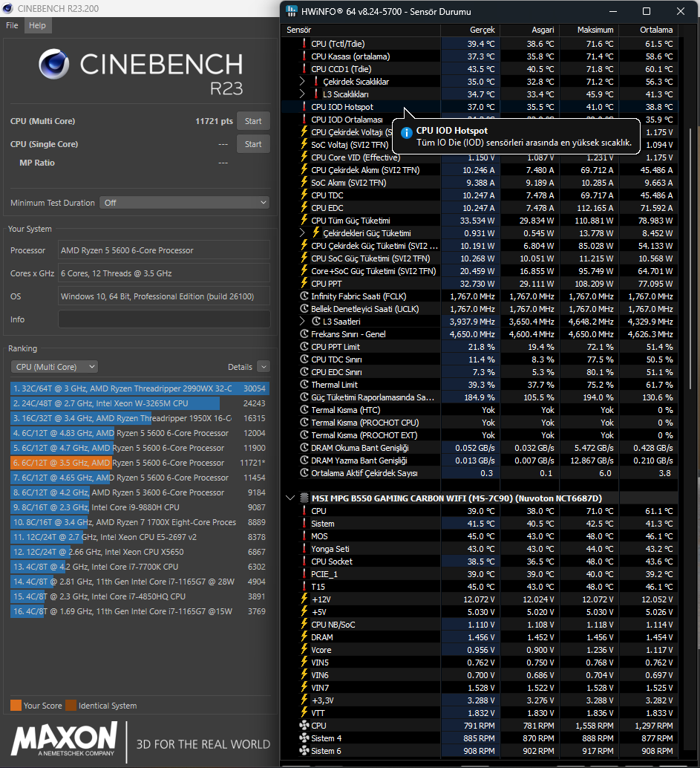Click the info icon in CPU IOD Hotspot tooltip

point(406,133)
